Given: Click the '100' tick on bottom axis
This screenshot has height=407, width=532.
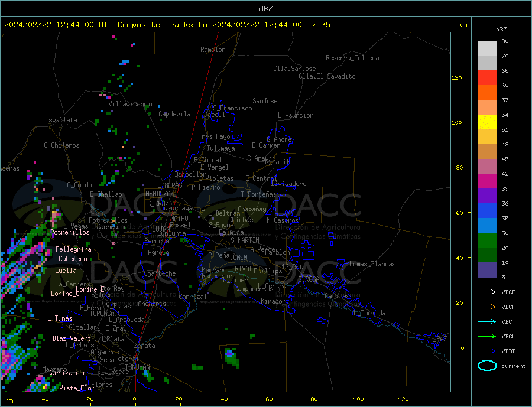Looking at the screenshot, I should [358, 399].
